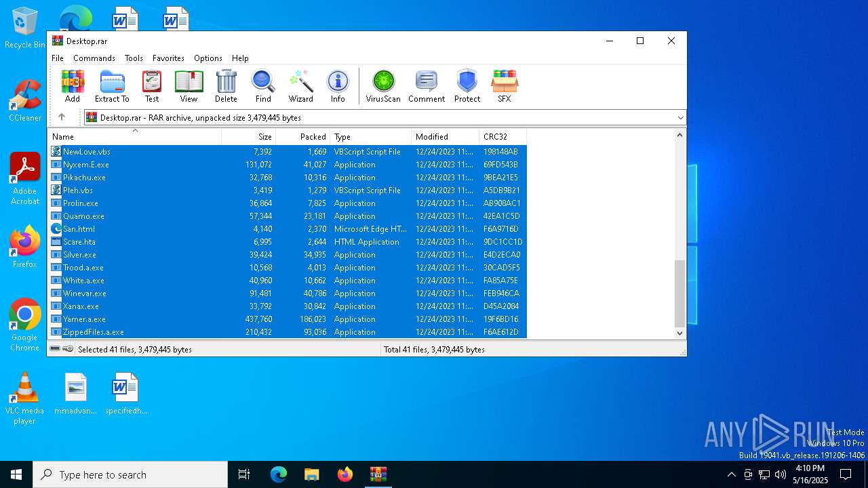
Task: Click the scrollbar down arrow
Action: (680, 333)
